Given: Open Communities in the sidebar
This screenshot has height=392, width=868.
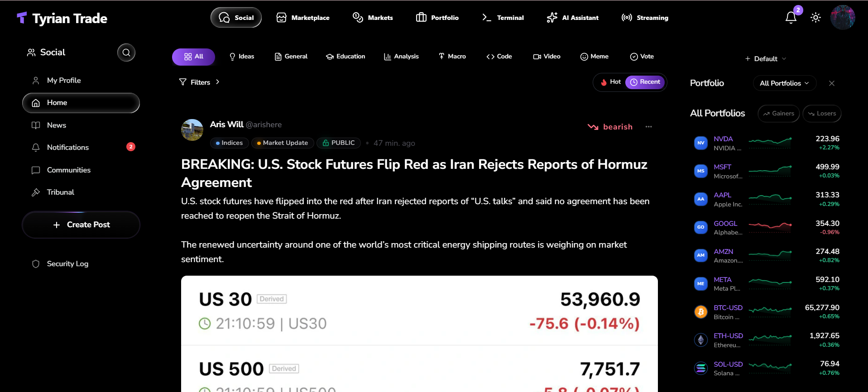Looking at the screenshot, I should pos(81,170).
